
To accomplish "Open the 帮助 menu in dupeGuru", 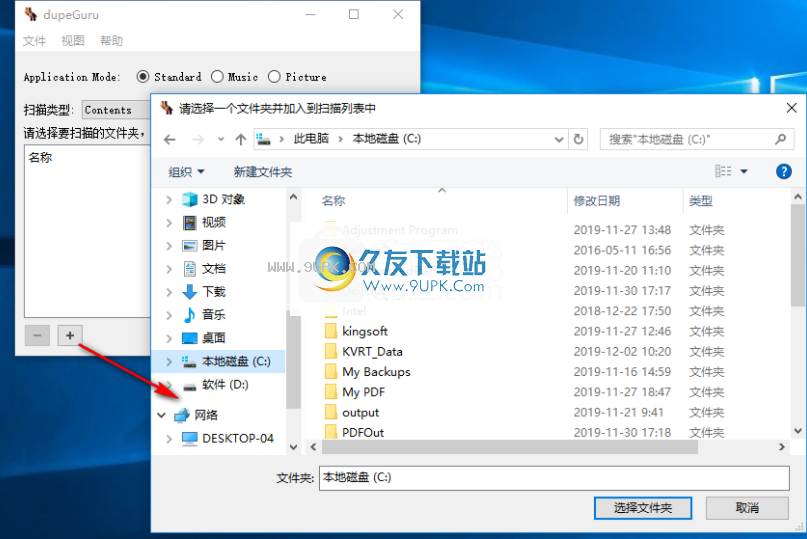I will [x=111, y=41].
